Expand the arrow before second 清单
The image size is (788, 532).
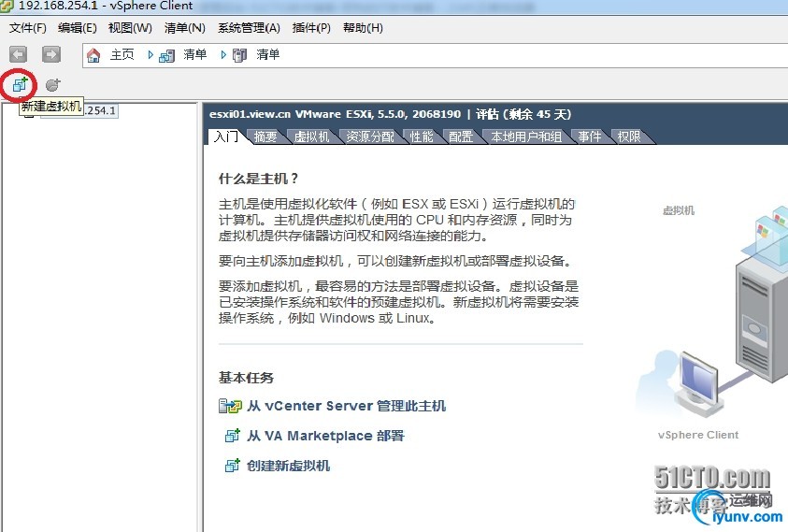223,55
